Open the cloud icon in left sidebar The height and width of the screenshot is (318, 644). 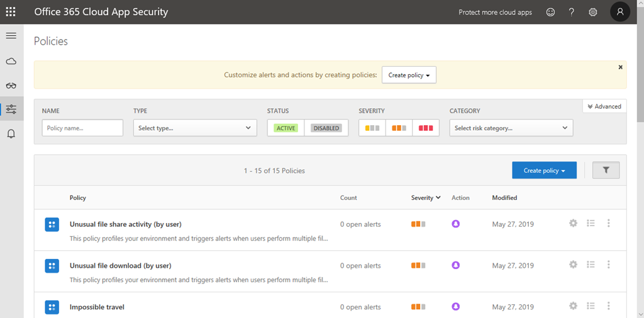click(11, 62)
